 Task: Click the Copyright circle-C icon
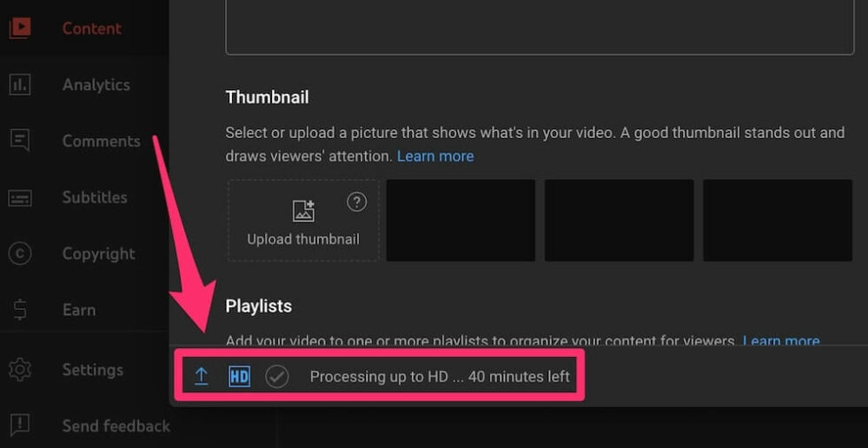tap(19, 254)
